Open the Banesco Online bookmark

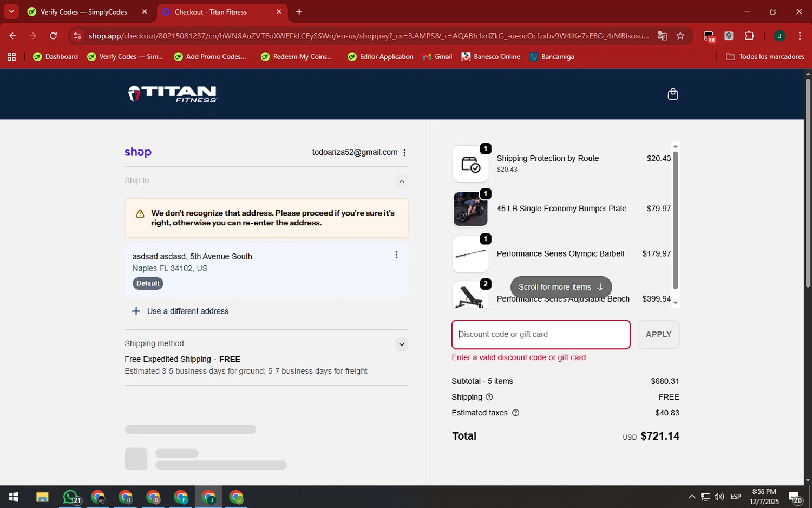click(x=490, y=56)
